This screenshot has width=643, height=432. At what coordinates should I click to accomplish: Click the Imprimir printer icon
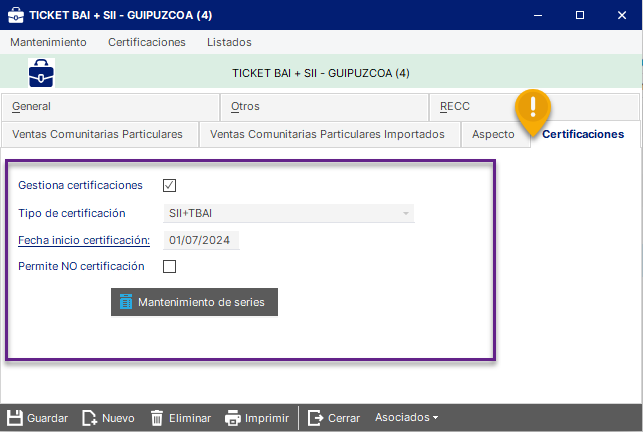pos(233,418)
